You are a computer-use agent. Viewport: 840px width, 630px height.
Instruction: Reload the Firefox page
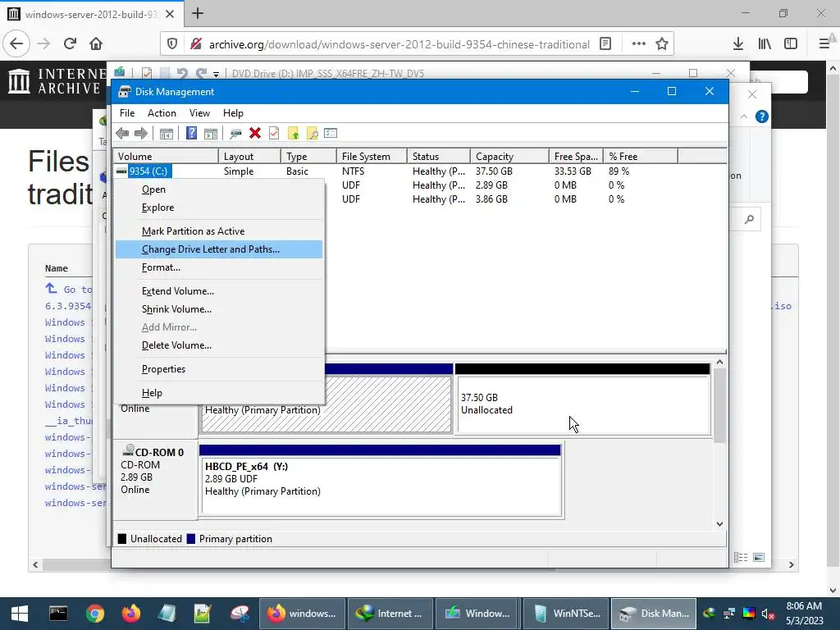pyautogui.click(x=70, y=44)
